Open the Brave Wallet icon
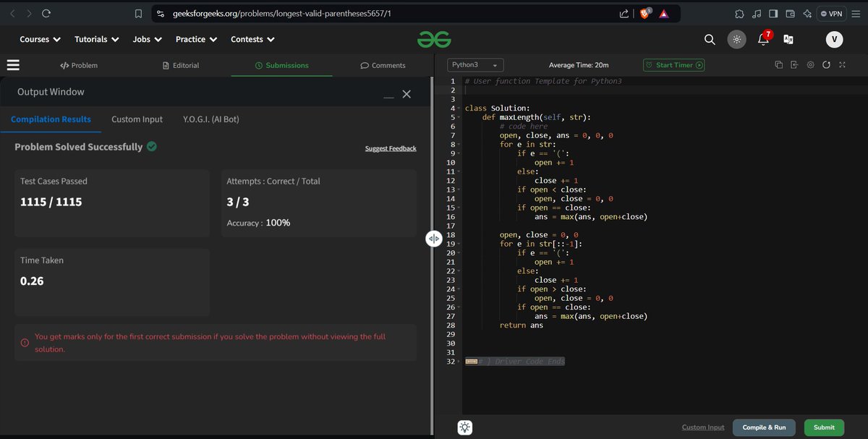The width and height of the screenshot is (868, 439). (x=790, y=14)
